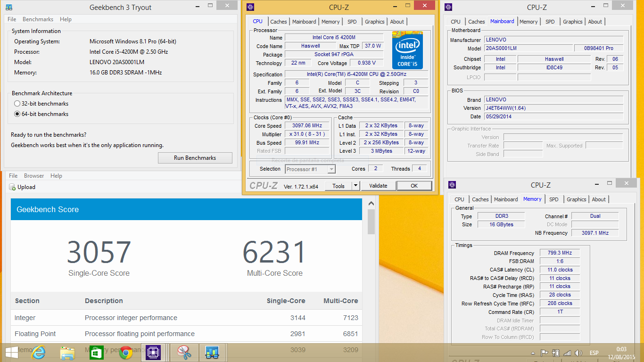Open the Benchmarks menu in Geekbench
Viewport: 644px width, 362px height.
point(38,19)
